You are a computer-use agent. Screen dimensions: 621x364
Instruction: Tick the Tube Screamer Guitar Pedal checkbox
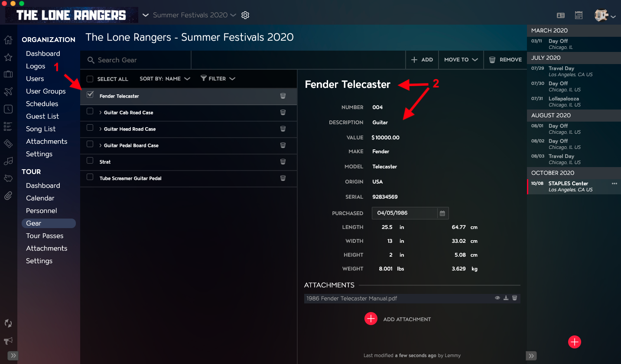(x=90, y=177)
